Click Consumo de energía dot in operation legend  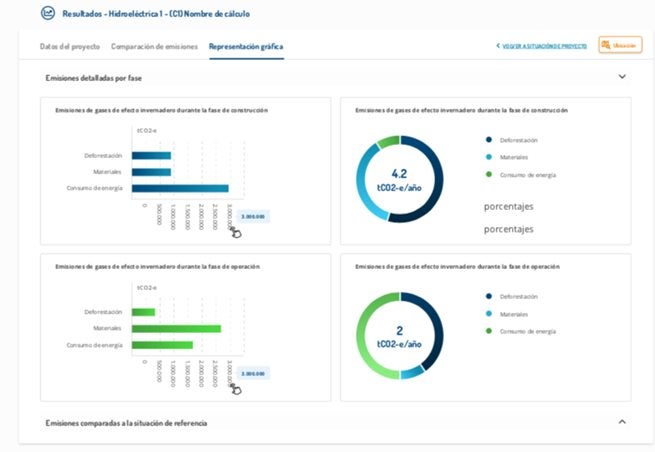click(x=489, y=330)
